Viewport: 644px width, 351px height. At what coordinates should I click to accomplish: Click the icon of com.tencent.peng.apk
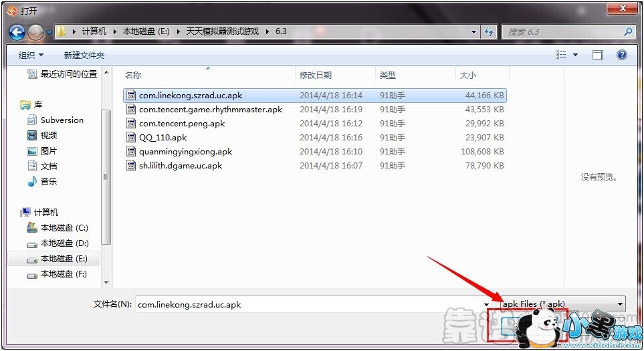131,123
